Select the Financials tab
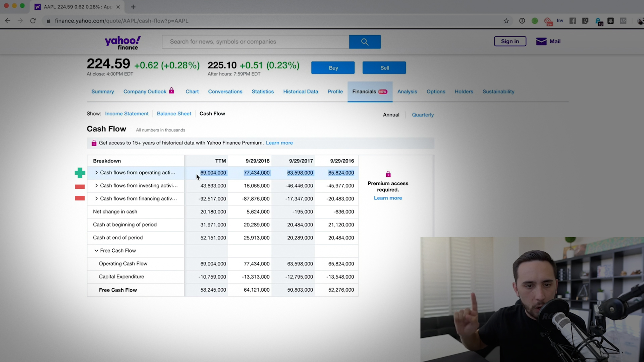This screenshot has height=362, width=644. [x=370, y=92]
